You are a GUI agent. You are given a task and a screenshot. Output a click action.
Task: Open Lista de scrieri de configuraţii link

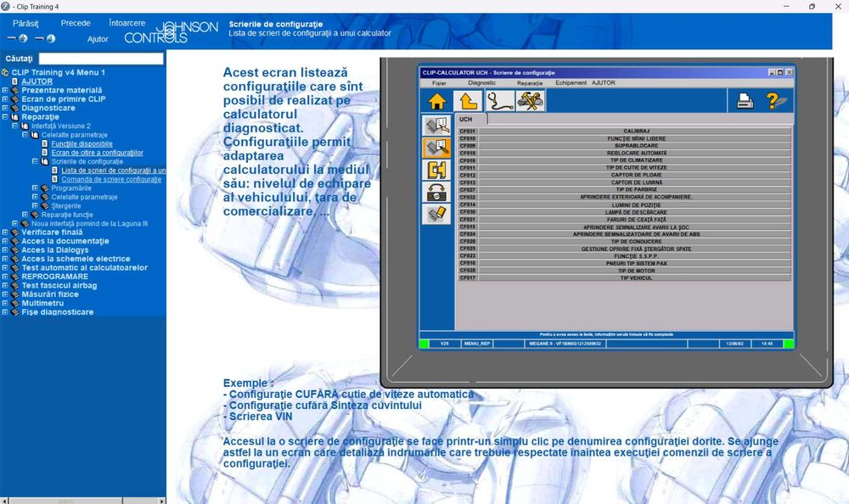tap(114, 171)
